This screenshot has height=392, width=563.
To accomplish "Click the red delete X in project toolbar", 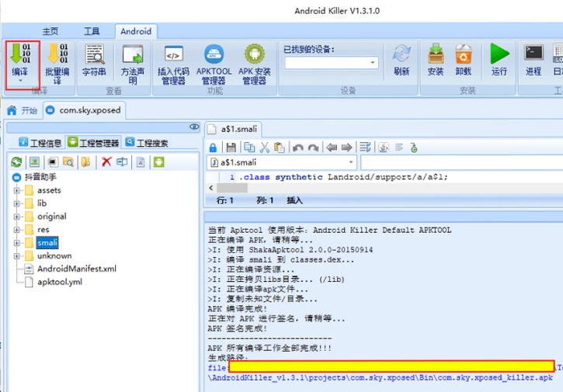I will [106, 162].
